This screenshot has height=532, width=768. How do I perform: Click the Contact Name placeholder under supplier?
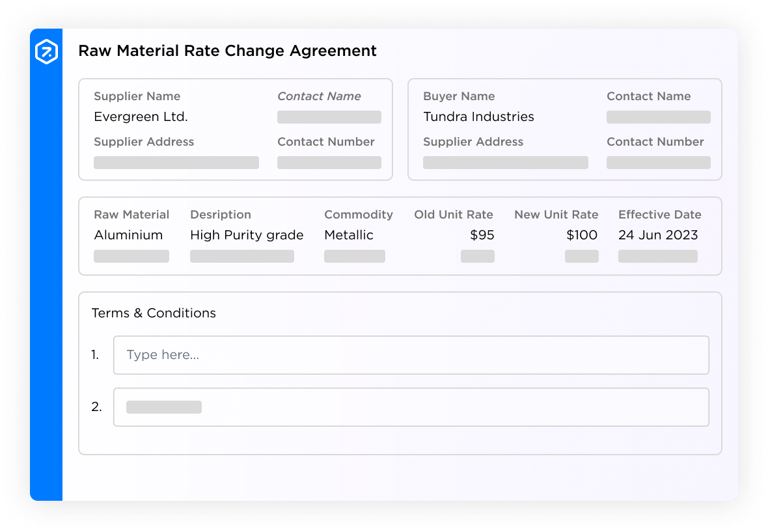coord(329,117)
